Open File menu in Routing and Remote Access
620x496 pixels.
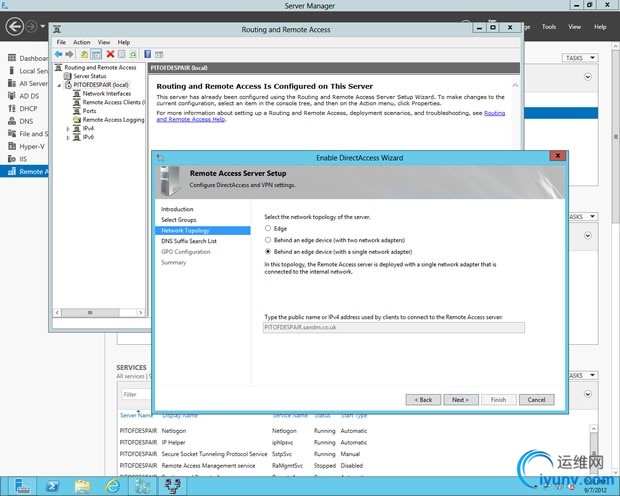coord(61,42)
